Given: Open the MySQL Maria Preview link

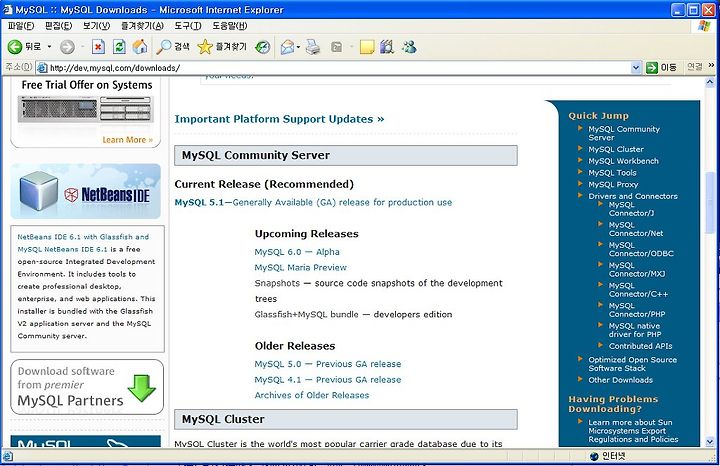Looking at the screenshot, I should (301, 268).
